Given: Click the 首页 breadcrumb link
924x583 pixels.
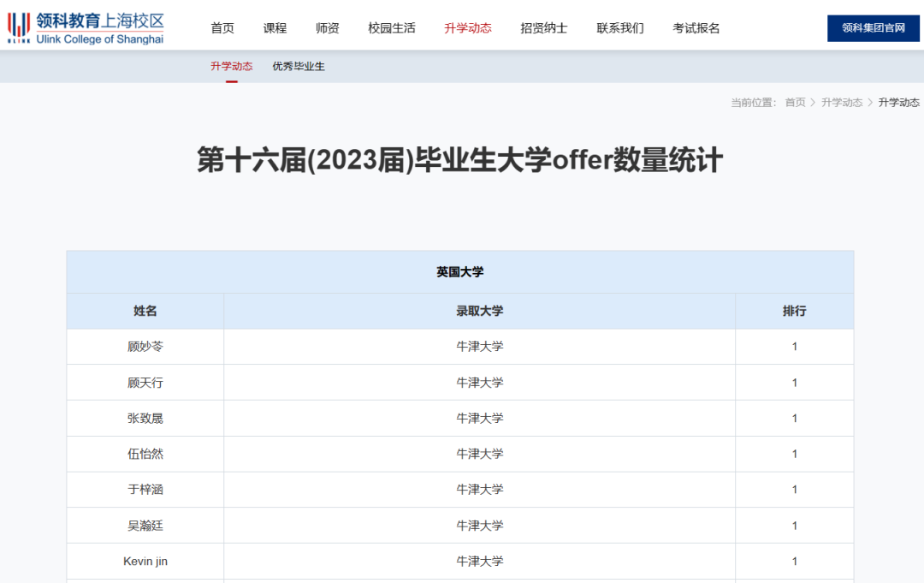Looking at the screenshot, I should point(795,103).
